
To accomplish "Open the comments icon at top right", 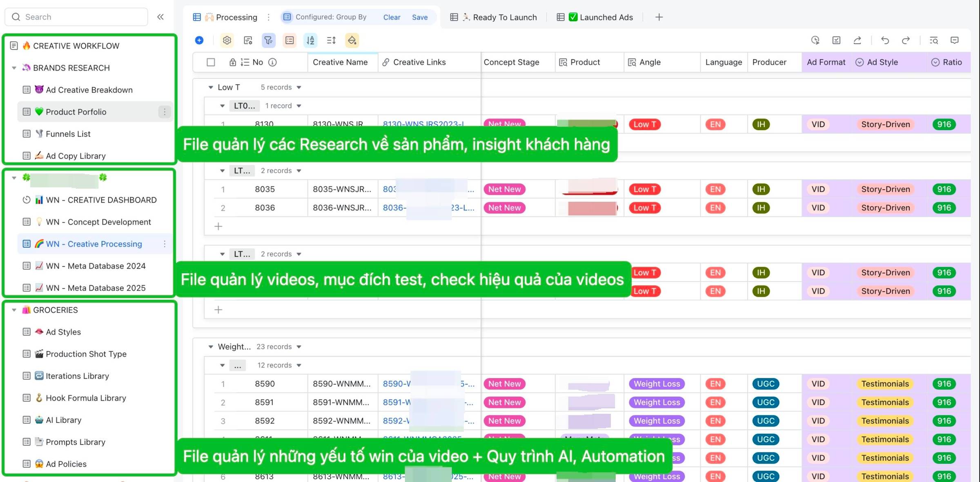I will [955, 40].
